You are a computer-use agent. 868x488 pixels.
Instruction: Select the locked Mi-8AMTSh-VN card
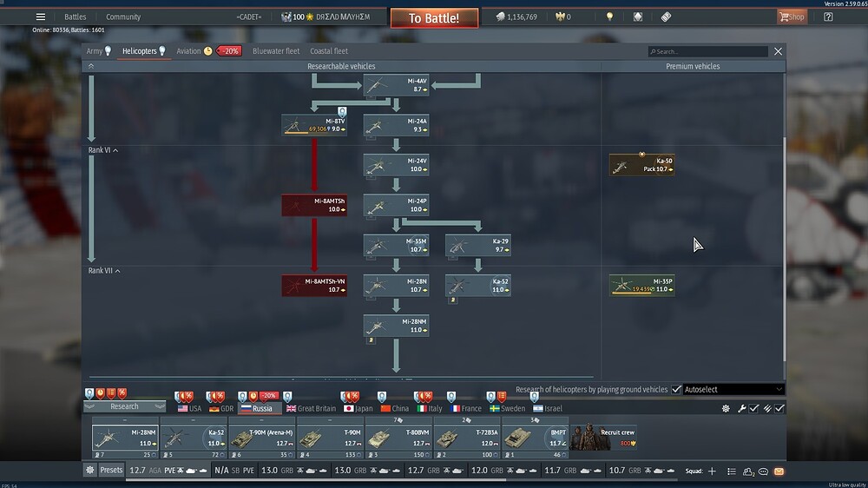[314, 286]
